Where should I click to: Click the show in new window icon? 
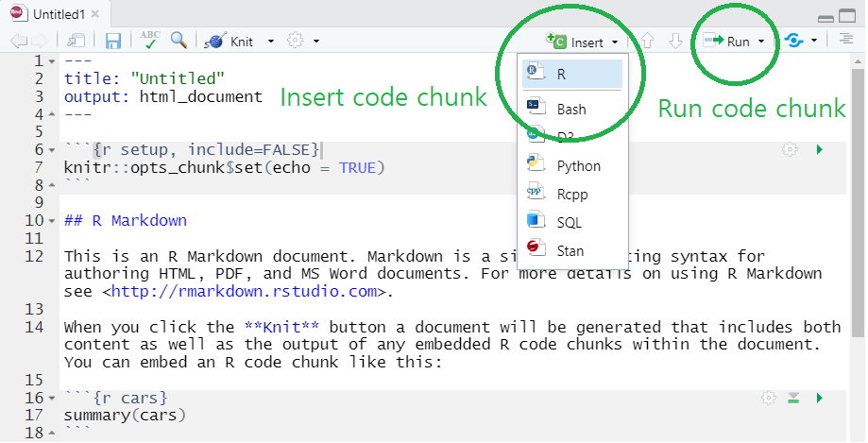[77, 41]
